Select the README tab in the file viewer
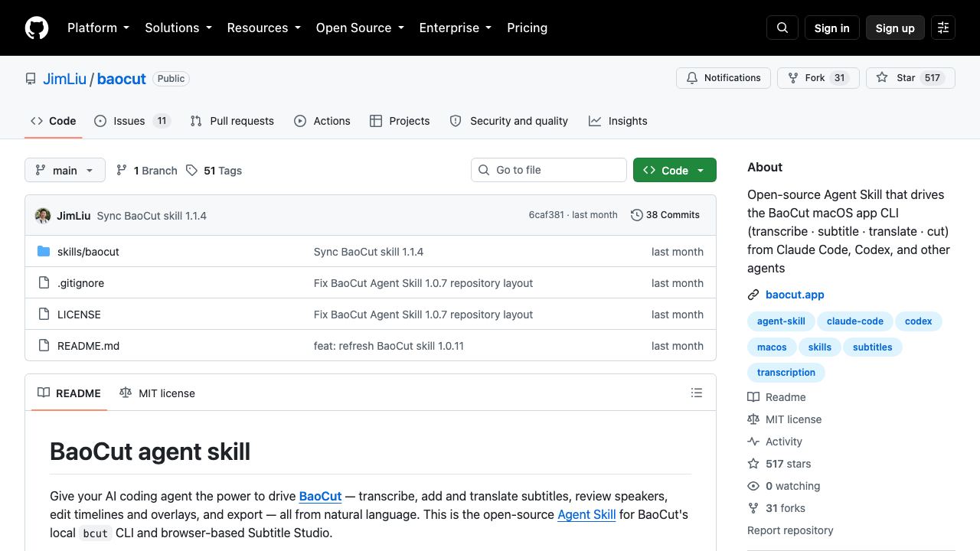This screenshot has width=980, height=551. coord(69,393)
